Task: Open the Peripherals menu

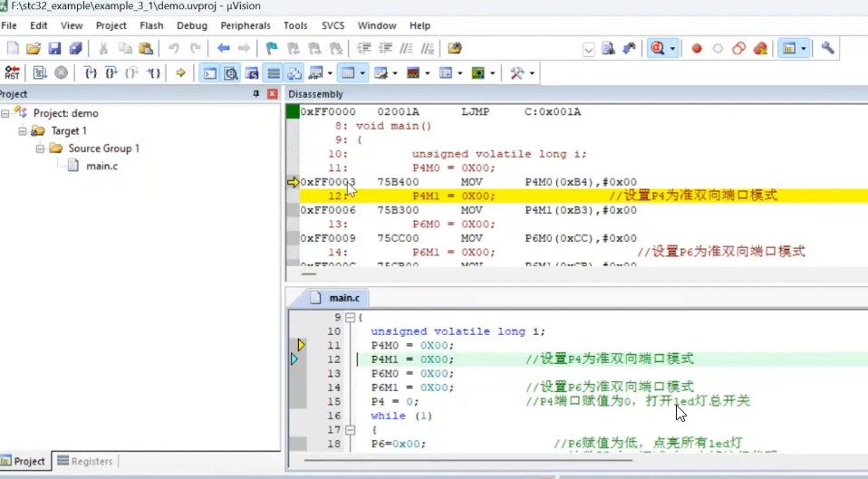Action: pyautogui.click(x=246, y=25)
